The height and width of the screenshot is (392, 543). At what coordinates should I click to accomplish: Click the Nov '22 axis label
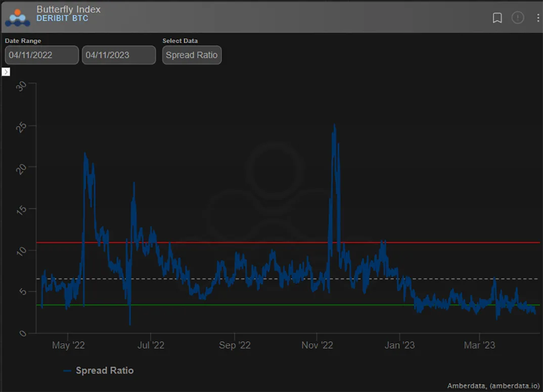317,345
